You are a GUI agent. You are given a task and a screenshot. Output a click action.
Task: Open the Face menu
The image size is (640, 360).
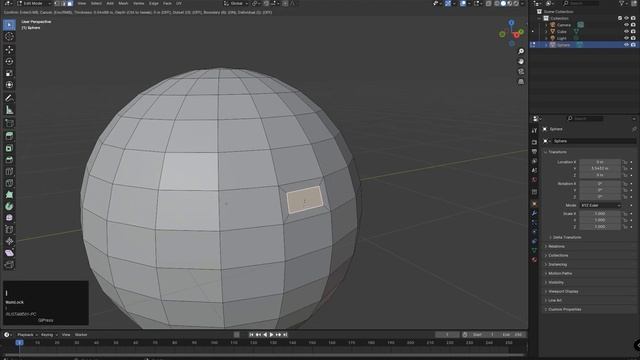tap(167, 3)
